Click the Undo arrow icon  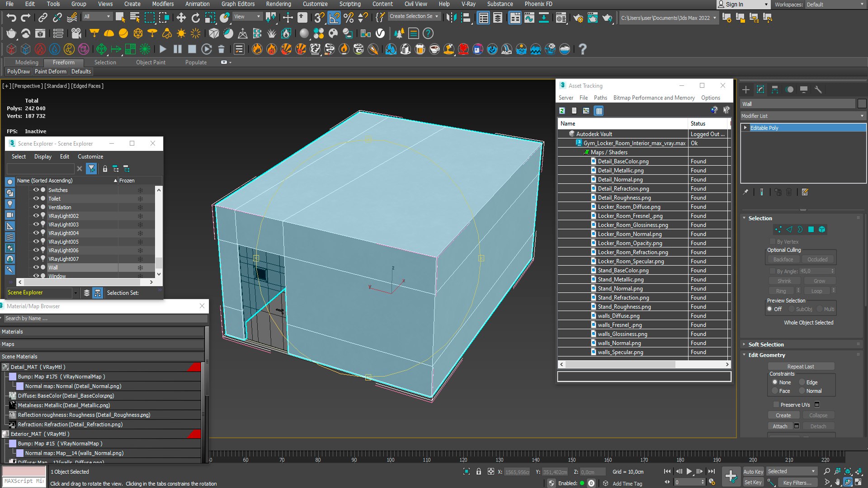tap(11, 18)
